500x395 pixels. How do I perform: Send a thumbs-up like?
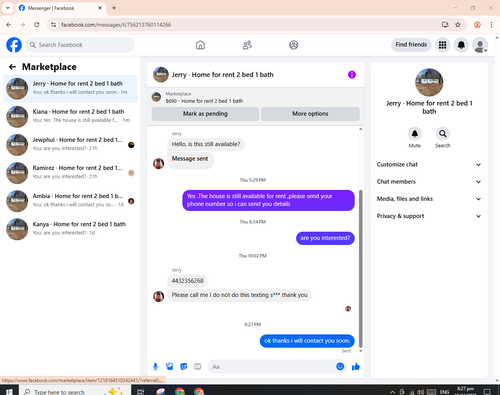click(x=356, y=367)
